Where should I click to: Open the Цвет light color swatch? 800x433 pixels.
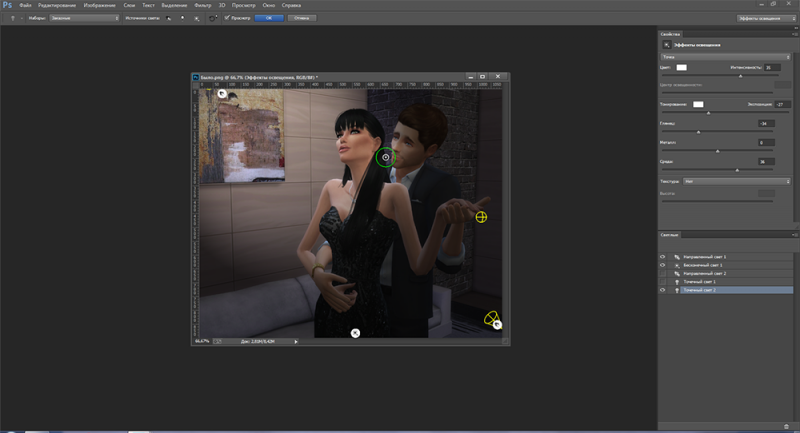[x=681, y=67]
